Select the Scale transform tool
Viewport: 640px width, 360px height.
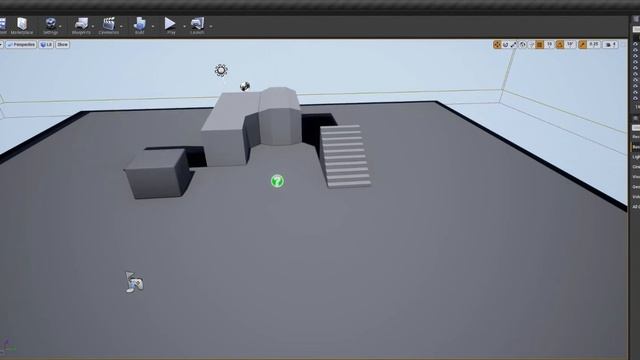tap(514, 44)
